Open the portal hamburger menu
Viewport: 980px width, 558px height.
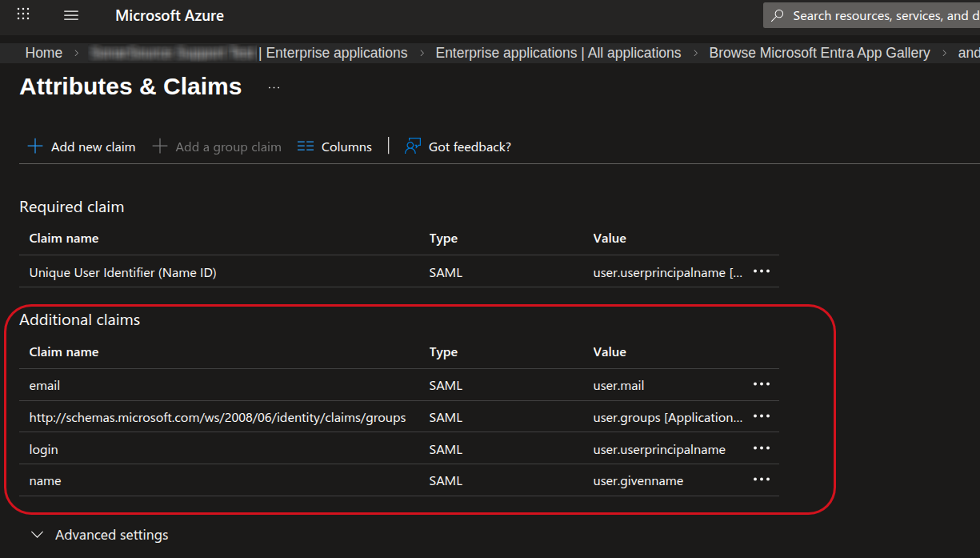click(x=71, y=15)
